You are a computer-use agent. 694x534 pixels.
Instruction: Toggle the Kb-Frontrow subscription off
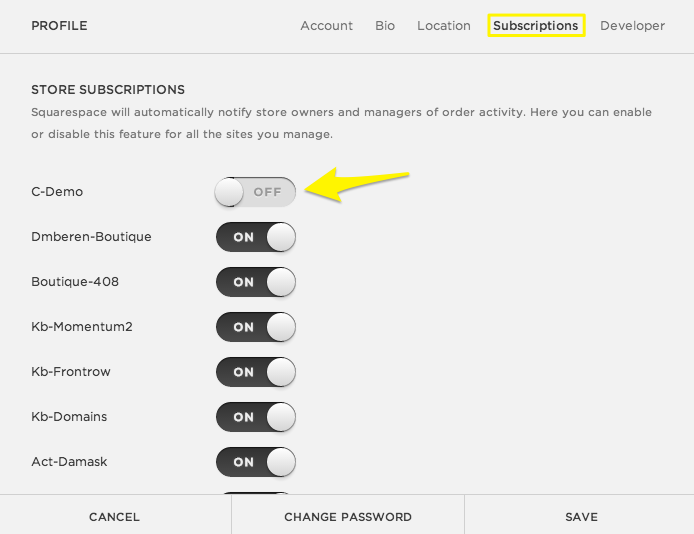255,372
